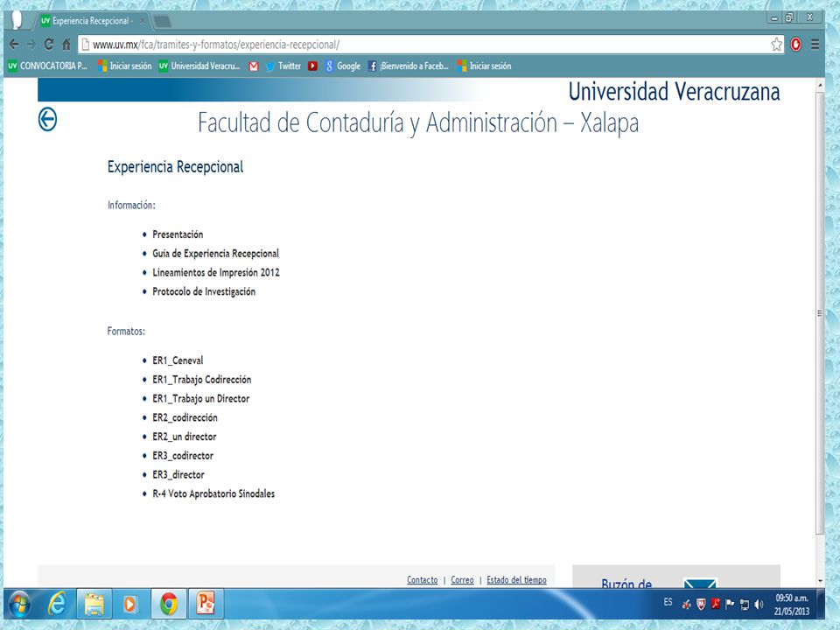Bookmark this page with the star icon
Screen dimensions: 840x630
(776, 45)
